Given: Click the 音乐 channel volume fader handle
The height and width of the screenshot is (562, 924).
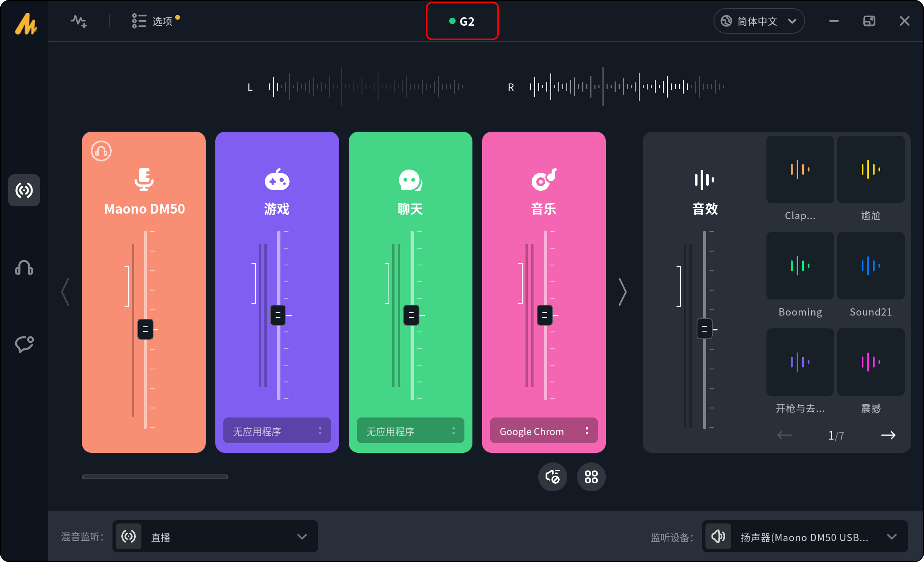Looking at the screenshot, I should tap(544, 315).
